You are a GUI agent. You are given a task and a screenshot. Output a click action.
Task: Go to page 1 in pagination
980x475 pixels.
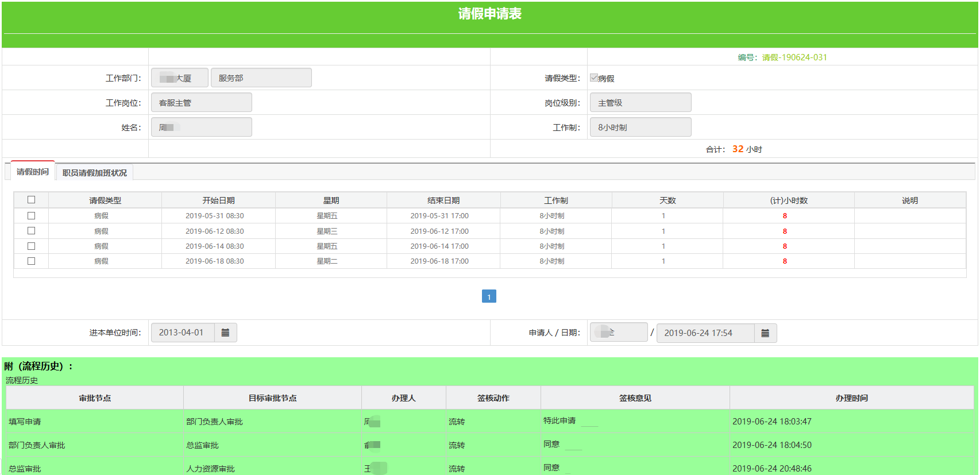pos(489,296)
